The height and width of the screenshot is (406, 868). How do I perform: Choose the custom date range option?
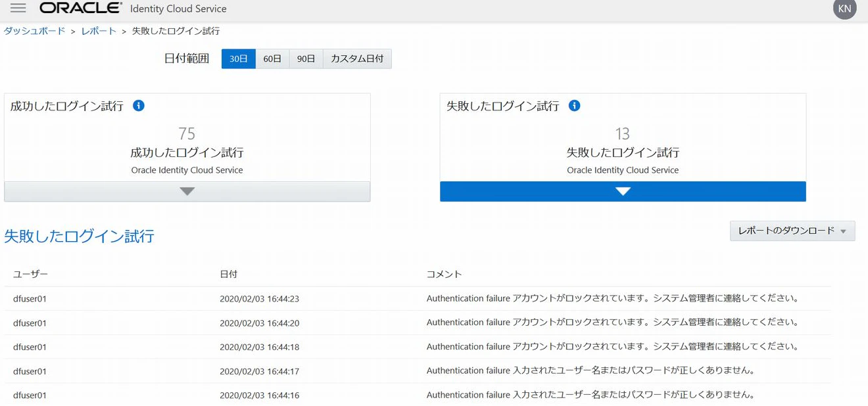(x=357, y=58)
